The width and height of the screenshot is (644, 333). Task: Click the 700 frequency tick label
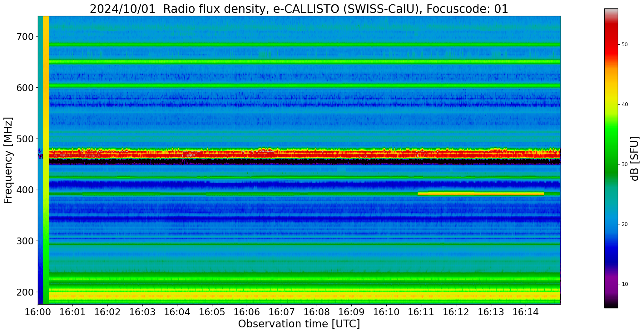25,37
